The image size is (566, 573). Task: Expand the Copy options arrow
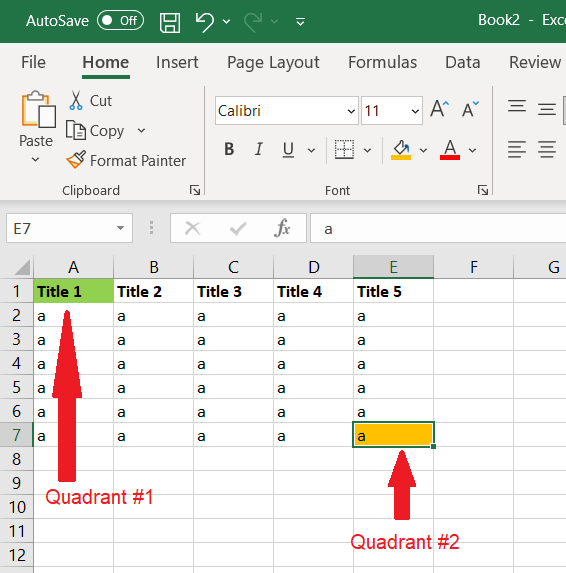pos(141,130)
